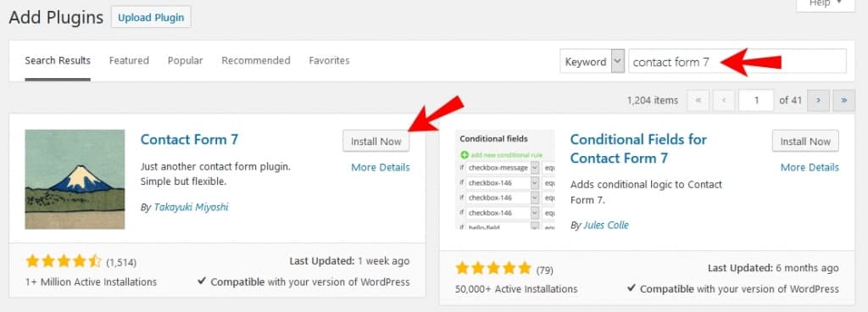Click the current page number field

(756, 101)
